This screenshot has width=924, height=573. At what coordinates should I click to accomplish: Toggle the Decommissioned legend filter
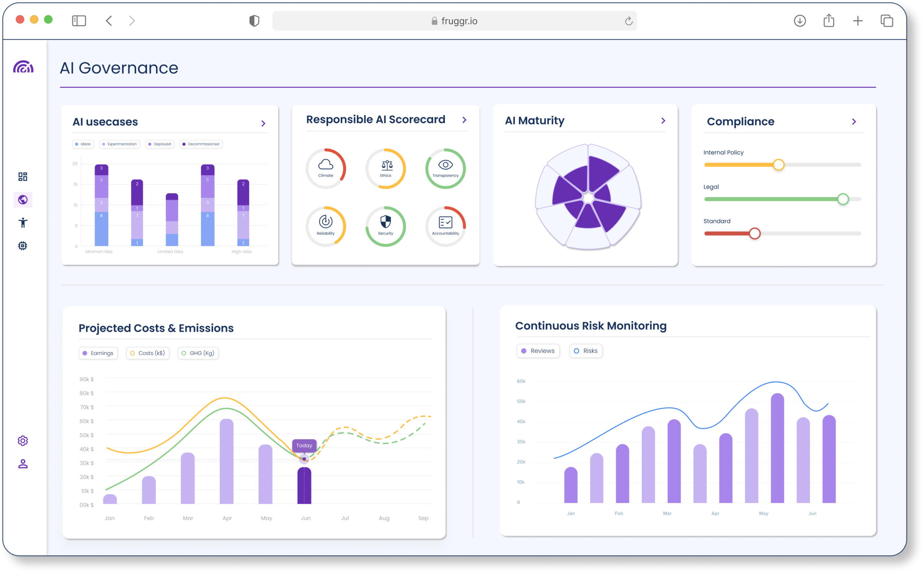200,144
